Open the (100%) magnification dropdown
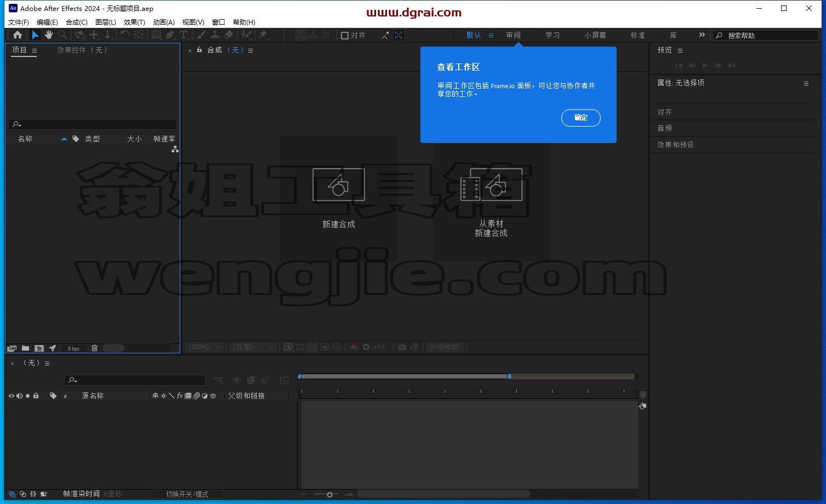This screenshot has width=826, height=504. click(x=204, y=347)
